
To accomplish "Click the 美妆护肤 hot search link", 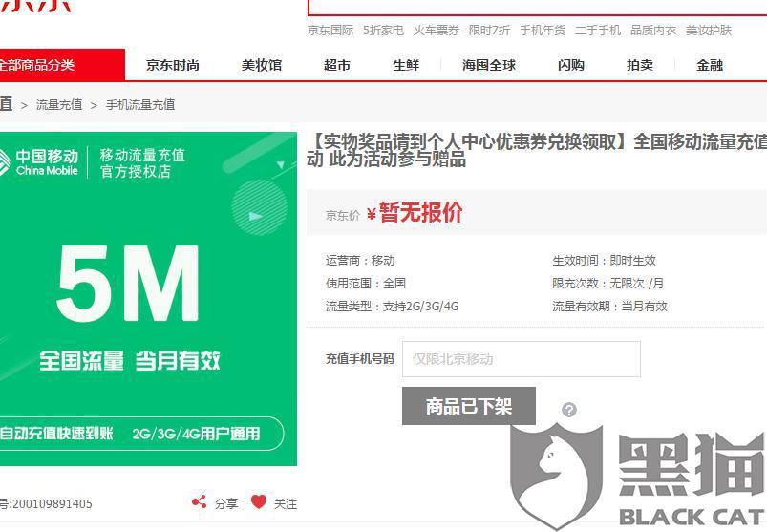I will 709,31.
